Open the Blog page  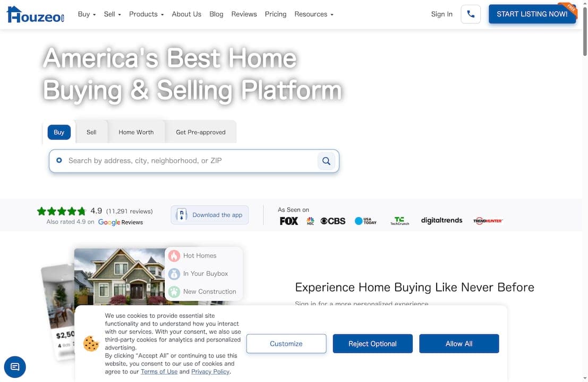[x=216, y=14]
